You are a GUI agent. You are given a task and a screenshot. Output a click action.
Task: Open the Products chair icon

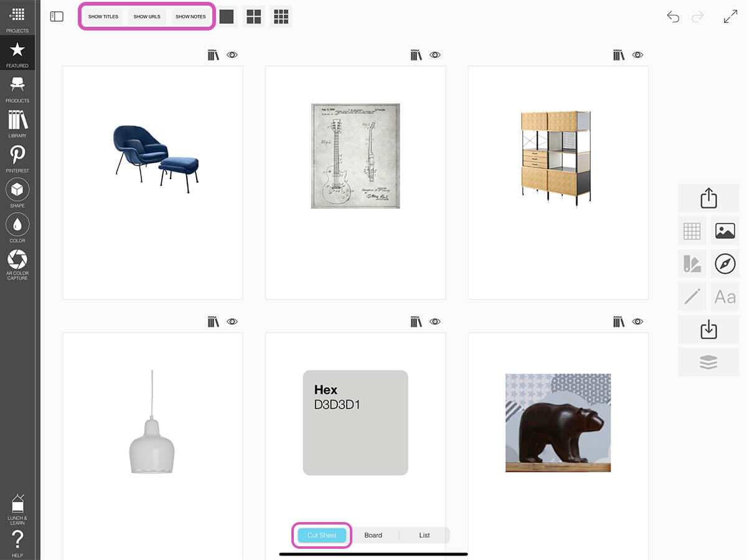[x=17, y=87]
